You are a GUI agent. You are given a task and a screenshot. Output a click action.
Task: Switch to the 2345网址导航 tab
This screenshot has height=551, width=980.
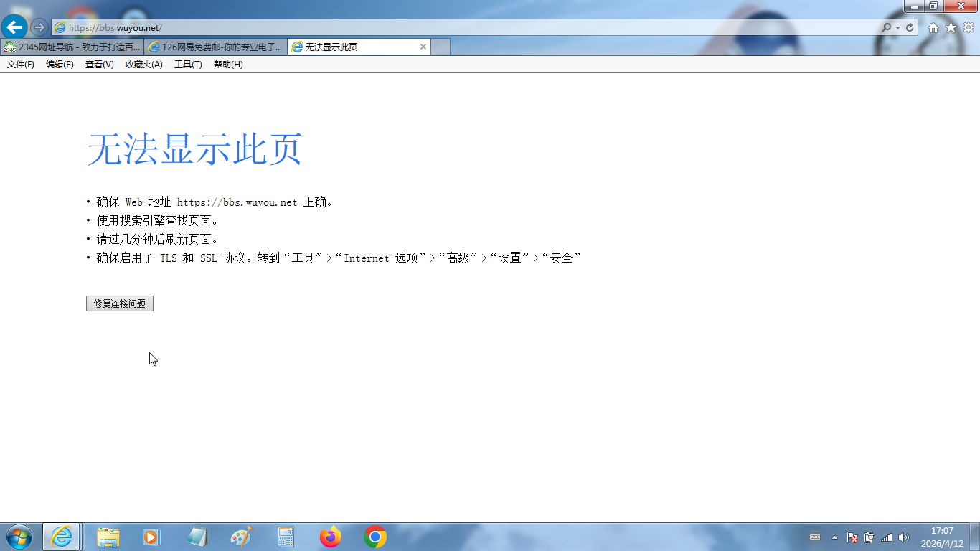point(72,47)
